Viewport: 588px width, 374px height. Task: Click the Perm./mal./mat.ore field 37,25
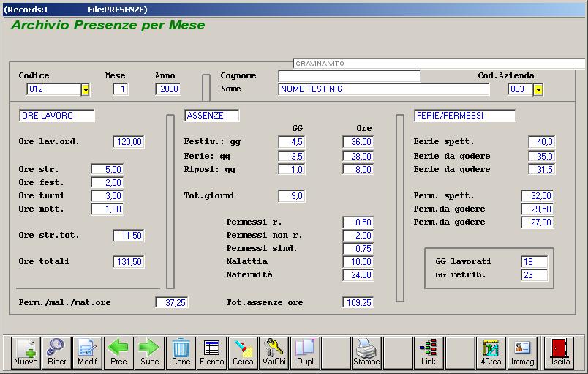click(x=172, y=302)
